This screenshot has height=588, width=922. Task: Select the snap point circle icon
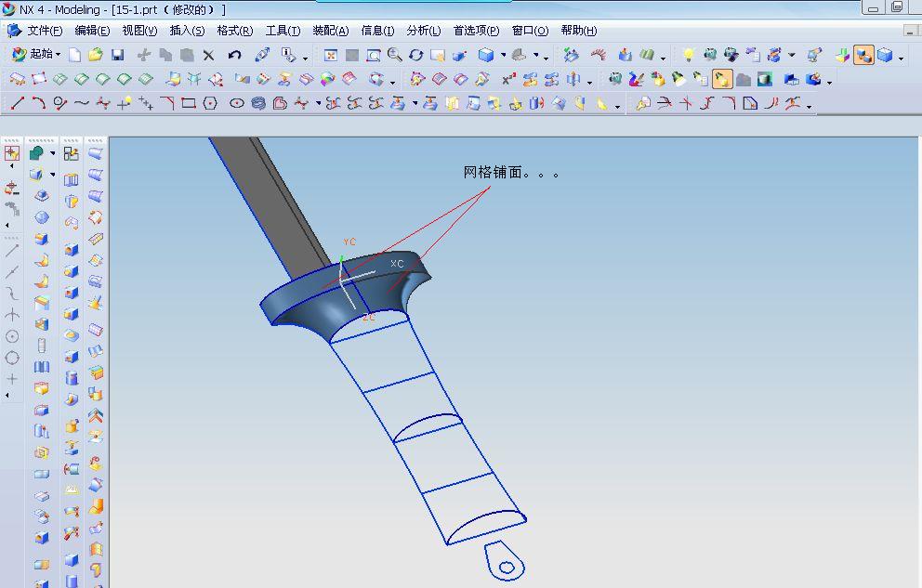point(12,336)
